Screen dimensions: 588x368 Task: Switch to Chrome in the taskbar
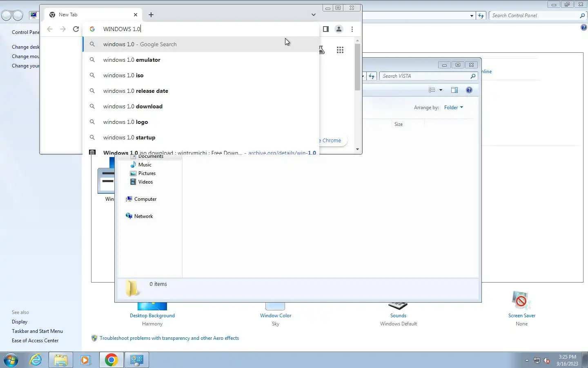click(111, 360)
